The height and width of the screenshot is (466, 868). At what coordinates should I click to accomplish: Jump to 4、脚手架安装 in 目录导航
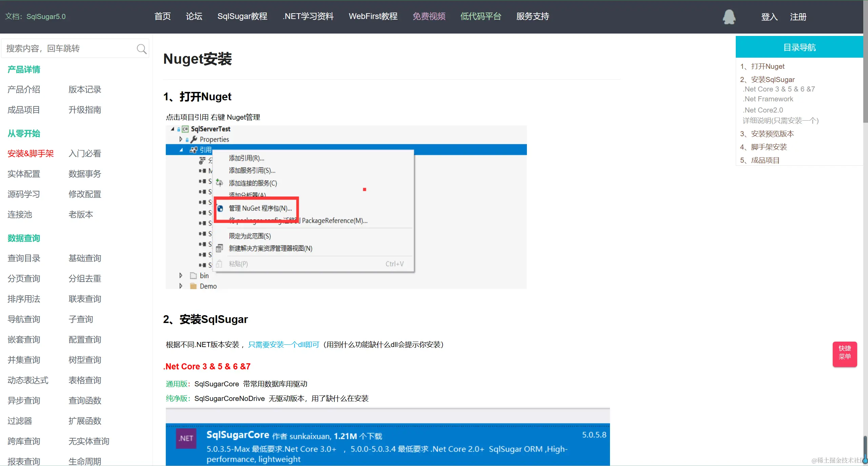pyautogui.click(x=764, y=147)
